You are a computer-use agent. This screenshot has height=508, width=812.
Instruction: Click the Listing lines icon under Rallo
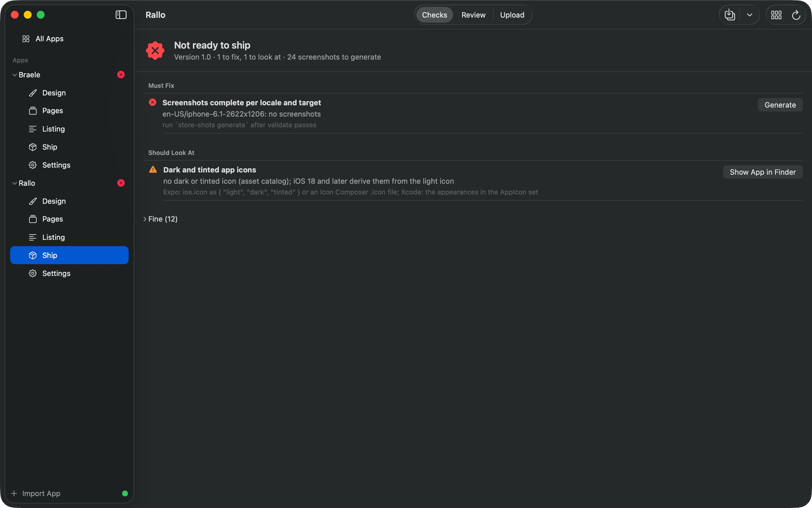click(x=33, y=237)
